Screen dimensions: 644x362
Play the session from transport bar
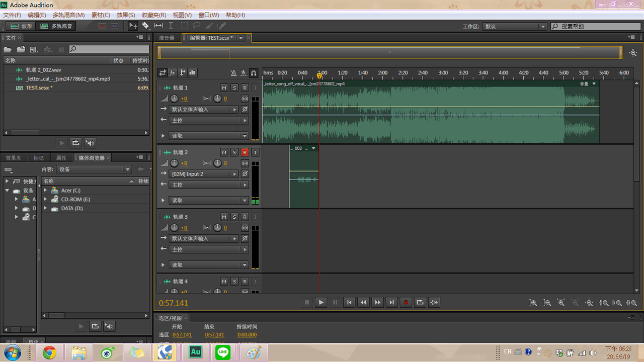(x=321, y=302)
